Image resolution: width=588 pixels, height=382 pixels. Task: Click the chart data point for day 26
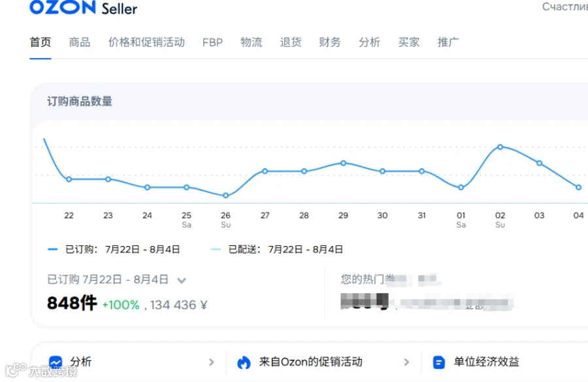point(226,196)
